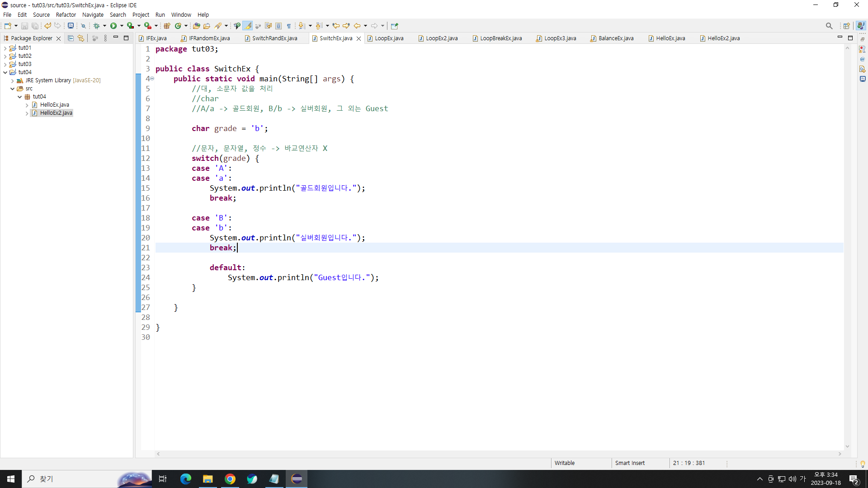Viewport: 868px width, 488px height.
Task: Click the editor horizontal scrollbar
Action: point(497,454)
